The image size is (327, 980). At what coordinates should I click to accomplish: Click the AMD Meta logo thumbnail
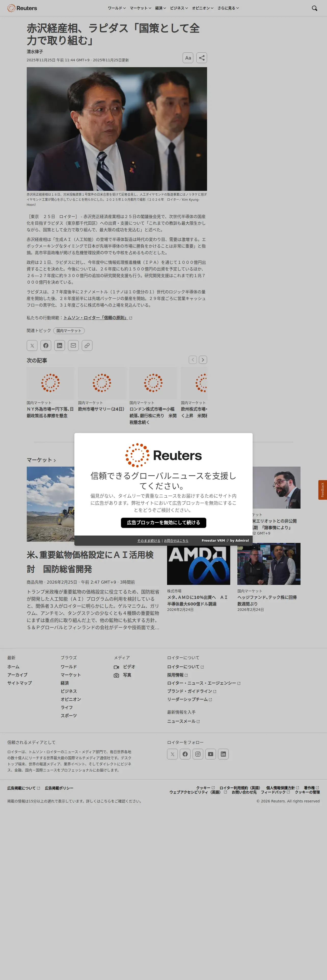[199, 564]
